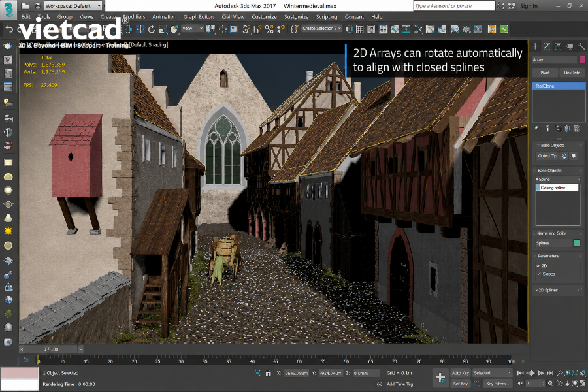This screenshot has height=392, width=588.
Task: Toggle Angle Snap icon
Action: pyautogui.click(x=257, y=29)
